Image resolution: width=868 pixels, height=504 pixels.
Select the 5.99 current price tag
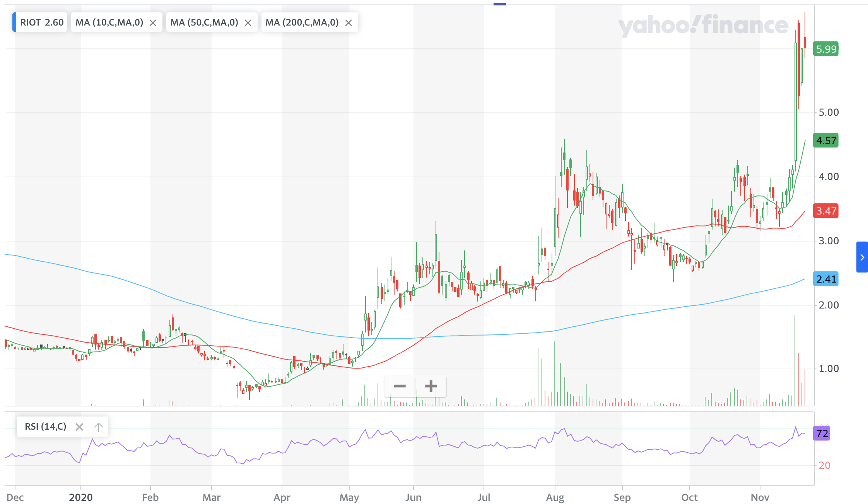click(826, 49)
